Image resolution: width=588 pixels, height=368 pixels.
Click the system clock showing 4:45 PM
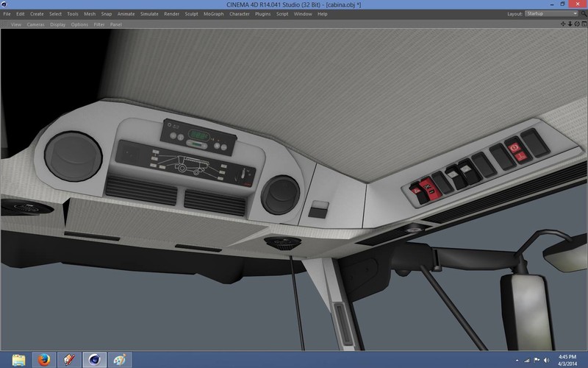tap(567, 359)
